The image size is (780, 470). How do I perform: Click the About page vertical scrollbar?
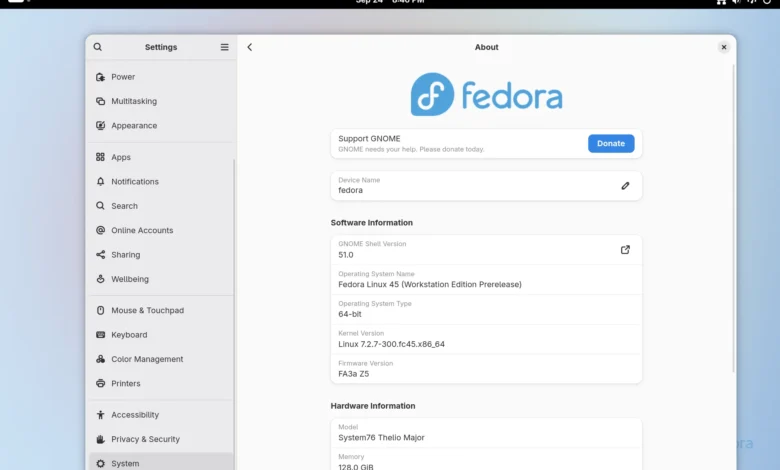733,218
